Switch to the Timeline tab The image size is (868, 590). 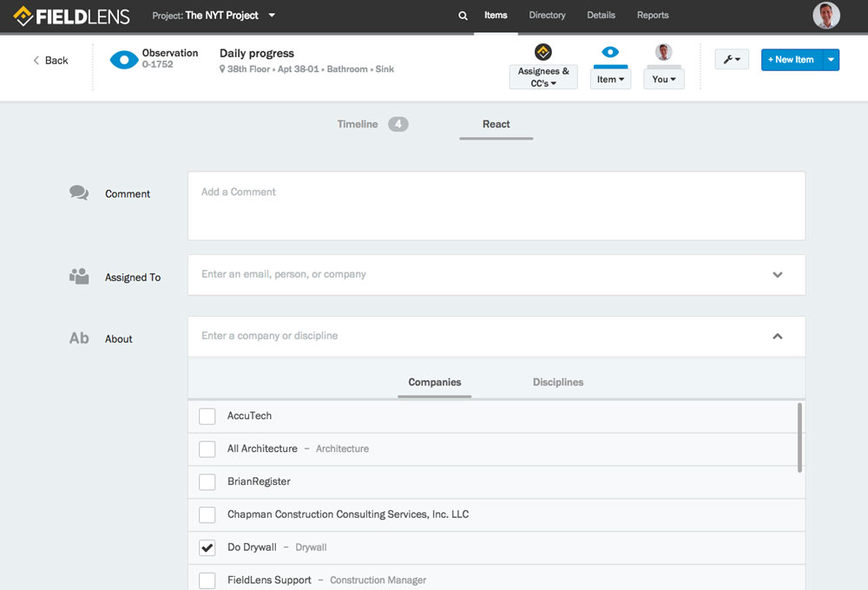[x=357, y=124]
